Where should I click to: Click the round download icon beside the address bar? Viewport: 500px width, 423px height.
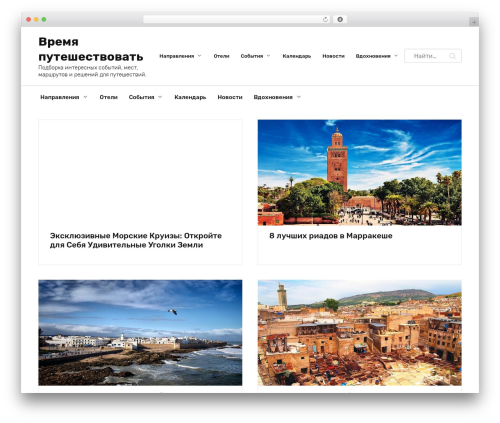click(340, 20)
